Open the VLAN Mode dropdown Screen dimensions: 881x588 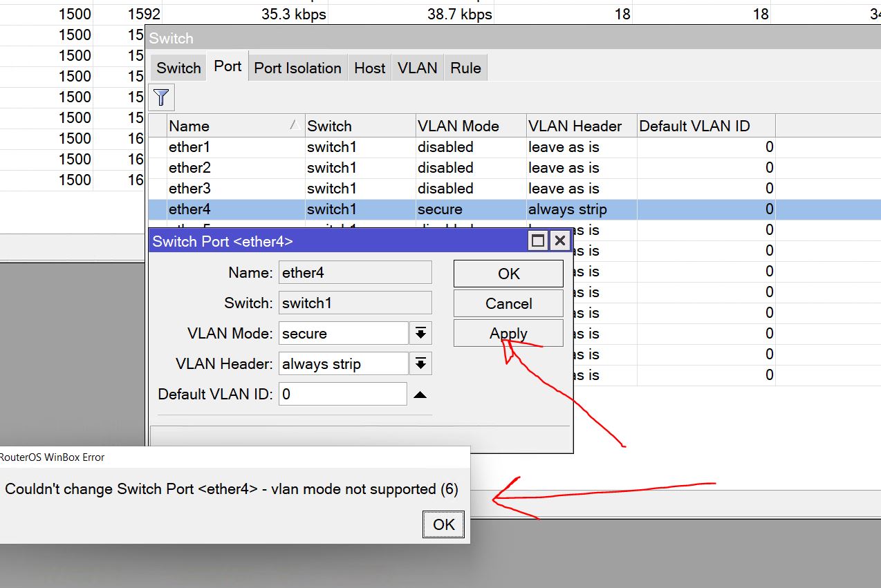coord(420,333)
